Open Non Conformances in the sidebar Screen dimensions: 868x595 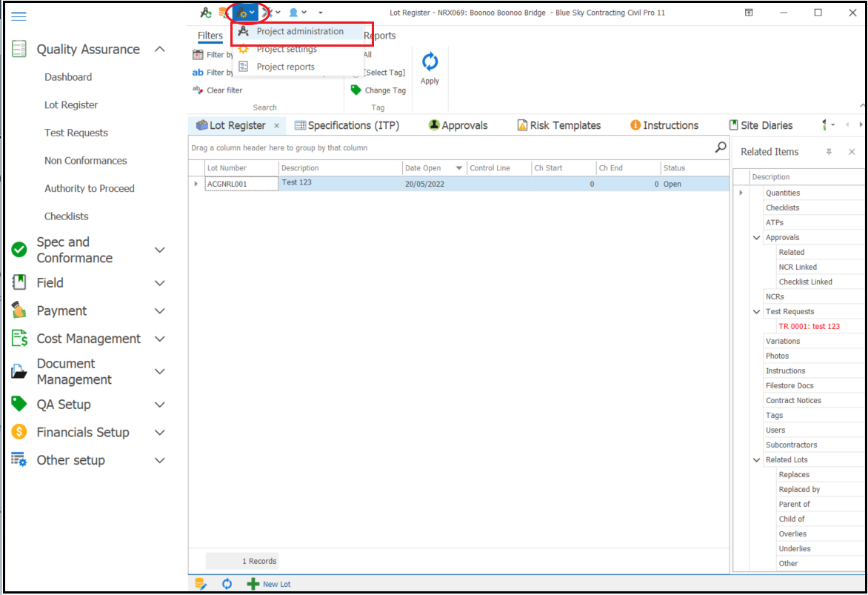point(86,161)
